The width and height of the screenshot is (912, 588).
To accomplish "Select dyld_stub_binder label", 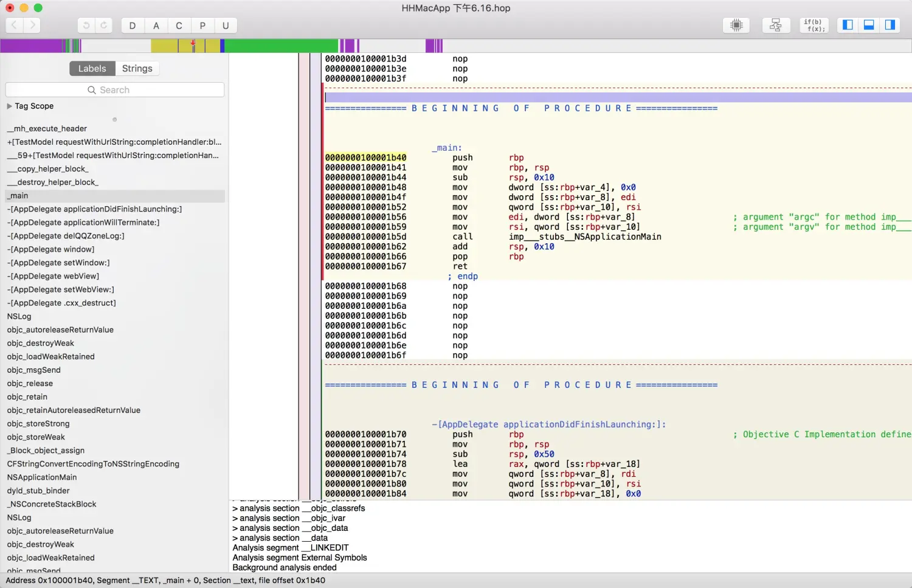I will (38, 491).
